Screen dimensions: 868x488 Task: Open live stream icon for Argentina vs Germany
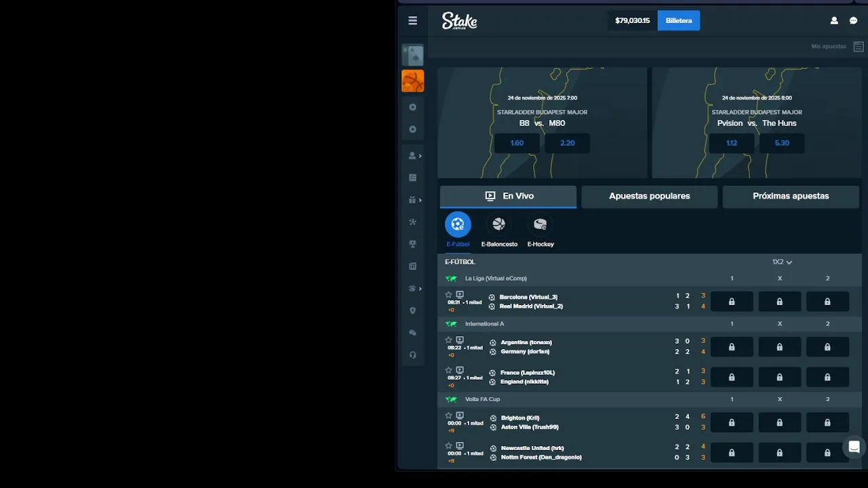(460, 340)
